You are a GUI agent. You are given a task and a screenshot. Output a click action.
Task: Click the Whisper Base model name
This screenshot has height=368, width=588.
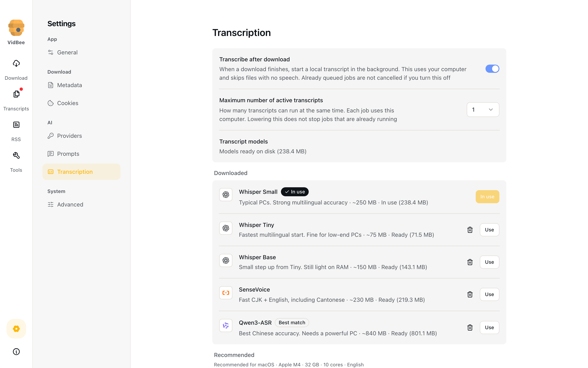tap(257, 257)
